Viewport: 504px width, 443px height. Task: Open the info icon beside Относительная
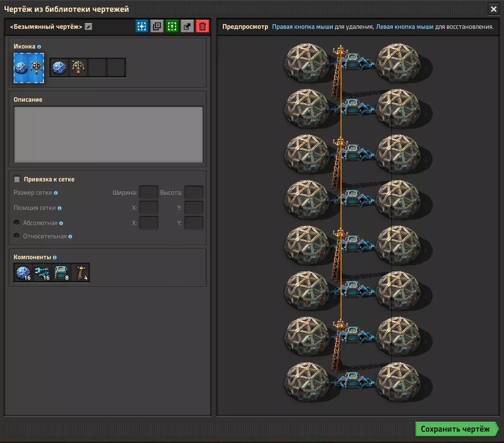pyautogui.click(x=70, y=236)
